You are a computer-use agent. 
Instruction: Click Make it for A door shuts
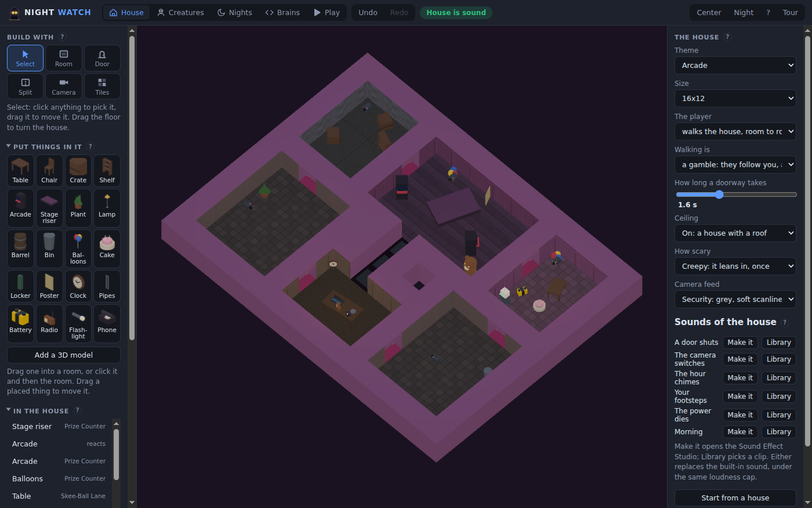pyautogui.click(x=740, y=343)
